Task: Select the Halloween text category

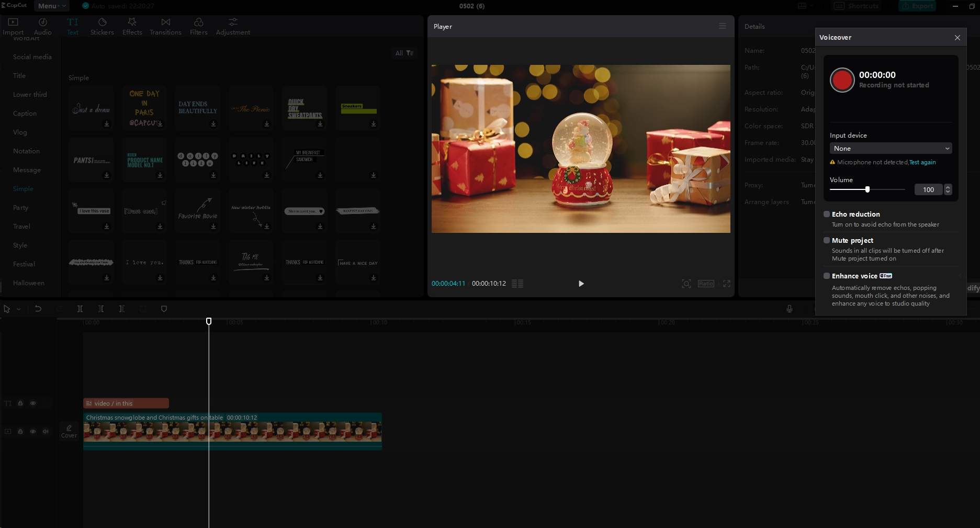Action: [x=28, y=283]
